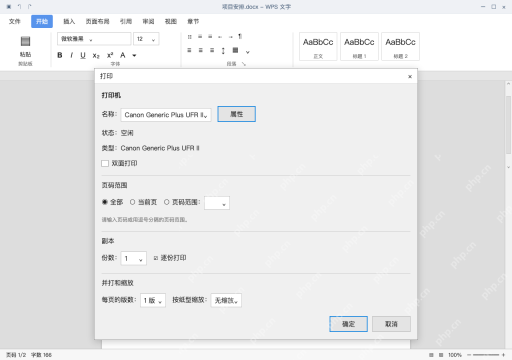The height and width of the screenshot is (360, 512).
Task: Click the shading/borders square icon
Action: [x=235, y=50]
